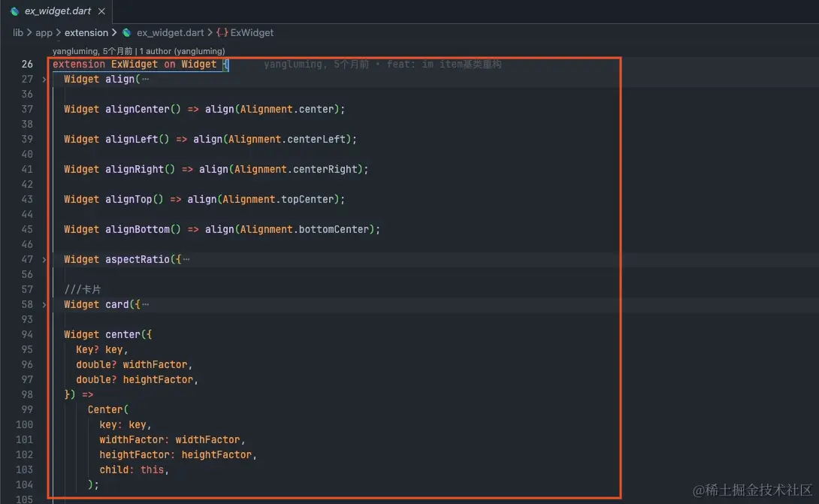
Task: Click 'ExWidget' in the extension declaration
Action: 134,65
